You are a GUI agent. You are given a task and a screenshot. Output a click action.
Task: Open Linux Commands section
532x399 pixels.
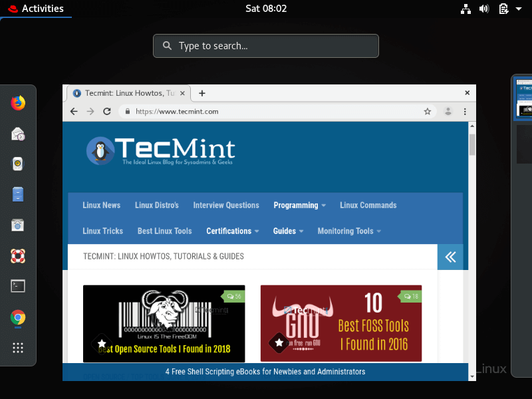[x=368, y=205]
